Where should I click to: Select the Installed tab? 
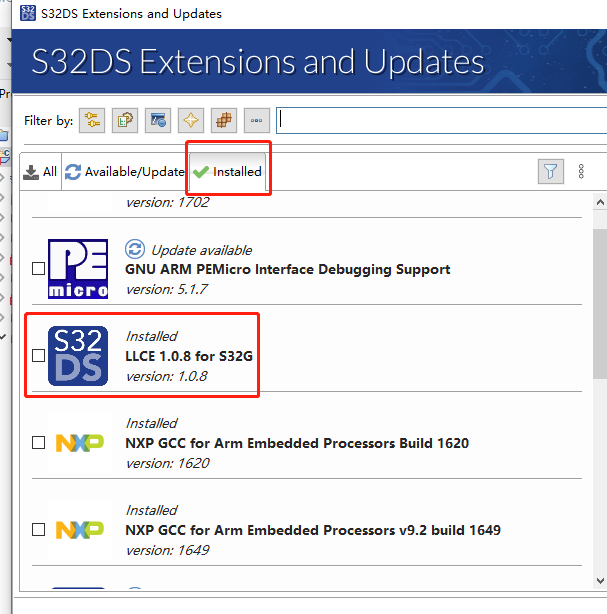pos(228,172)
